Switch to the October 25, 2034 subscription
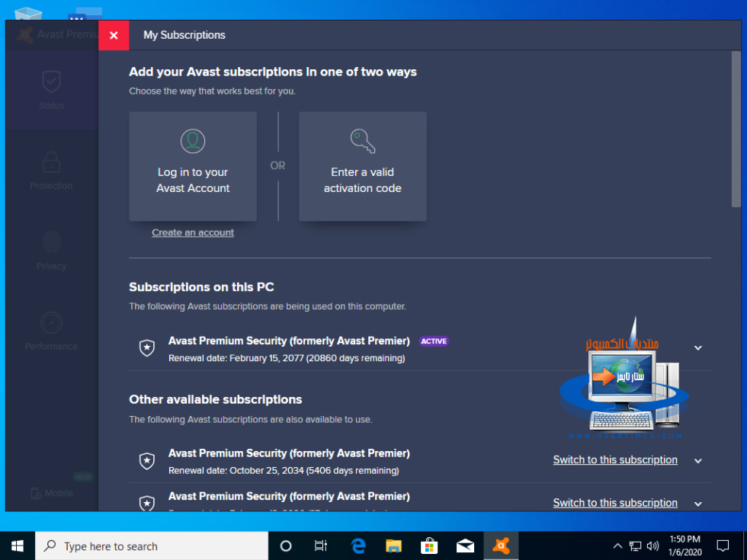Screen dimensions: 747x560 [x=615, y=460]
